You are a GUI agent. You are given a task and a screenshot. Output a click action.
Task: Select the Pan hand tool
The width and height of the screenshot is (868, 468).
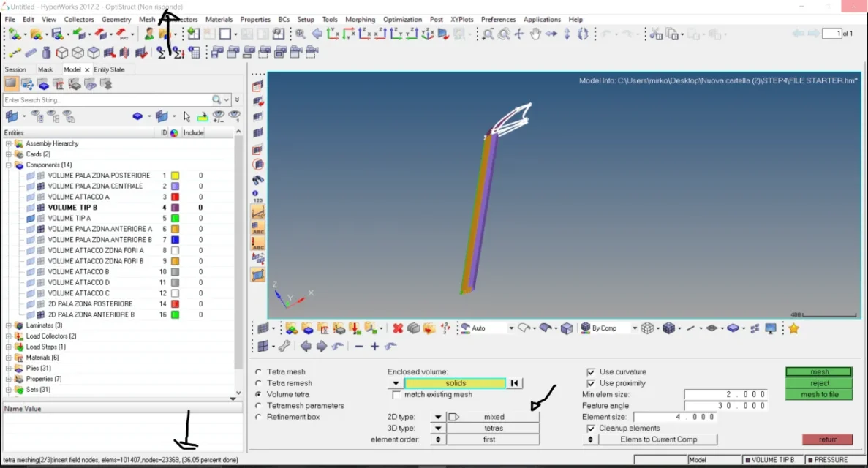pos(535,34)
